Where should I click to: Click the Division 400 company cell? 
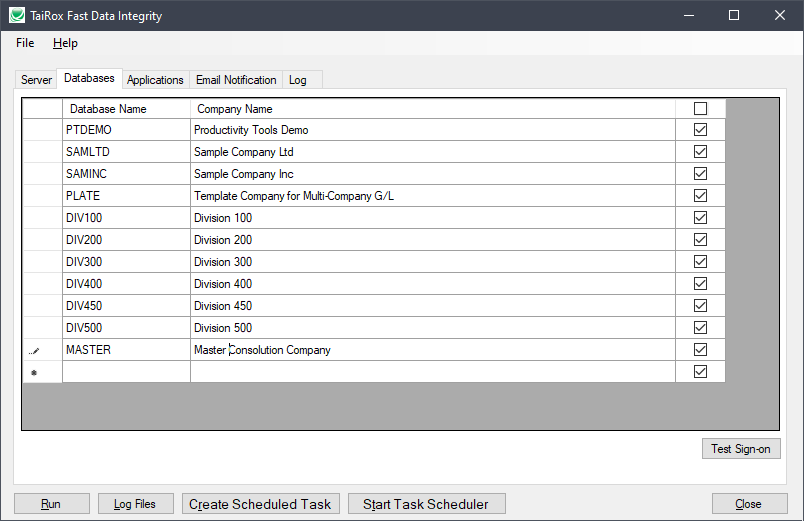pos(433,284)
